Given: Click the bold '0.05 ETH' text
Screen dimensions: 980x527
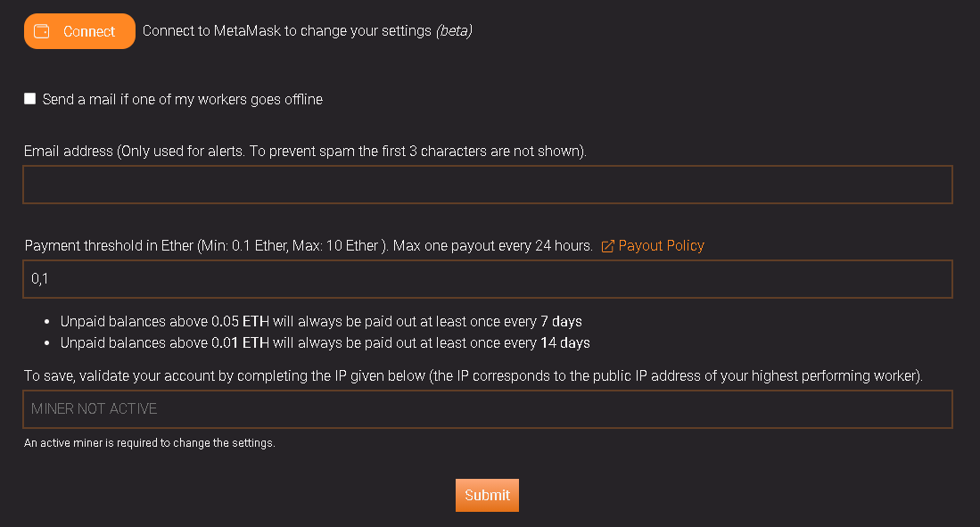Looking at the screenshot, I should tap(240, 321).
